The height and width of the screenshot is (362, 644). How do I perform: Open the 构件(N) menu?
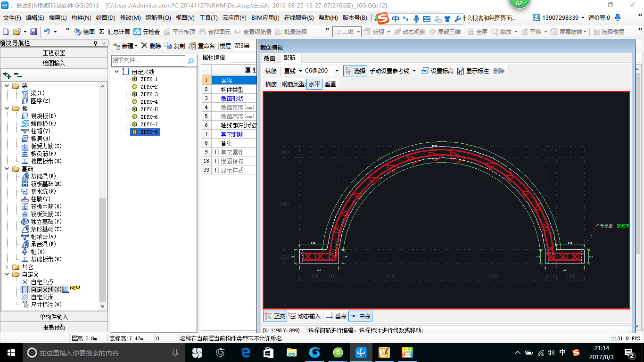click(82, 18)
